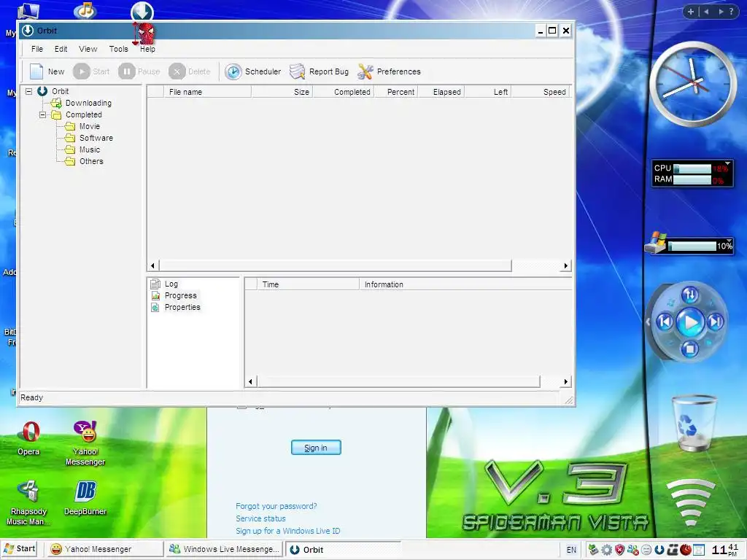
Task: Open the File menu
Action: 37,49
